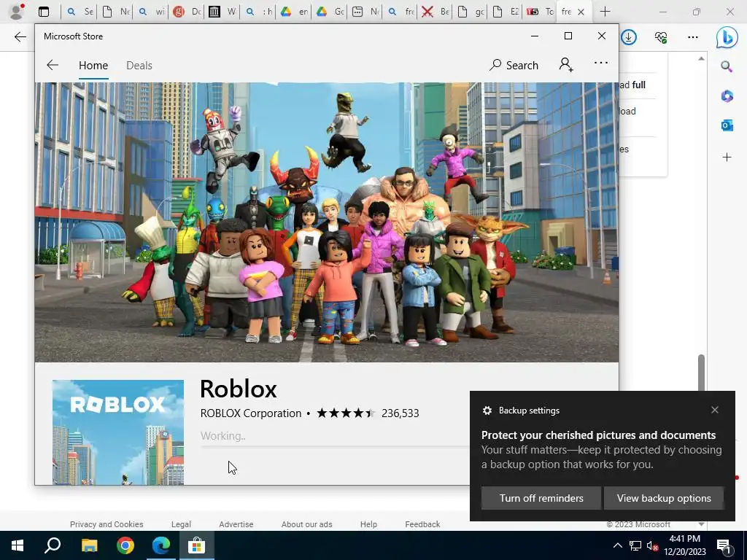Screen dimensions: 747x560
Task: Open a new Edge tab
Action: pyautogui.click(x=605, y=12)
